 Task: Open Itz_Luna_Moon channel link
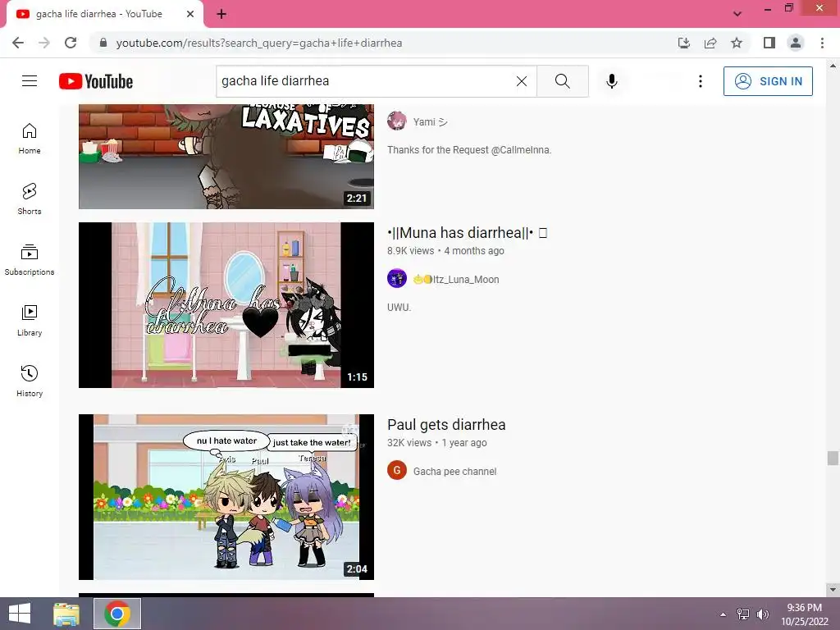456,279
